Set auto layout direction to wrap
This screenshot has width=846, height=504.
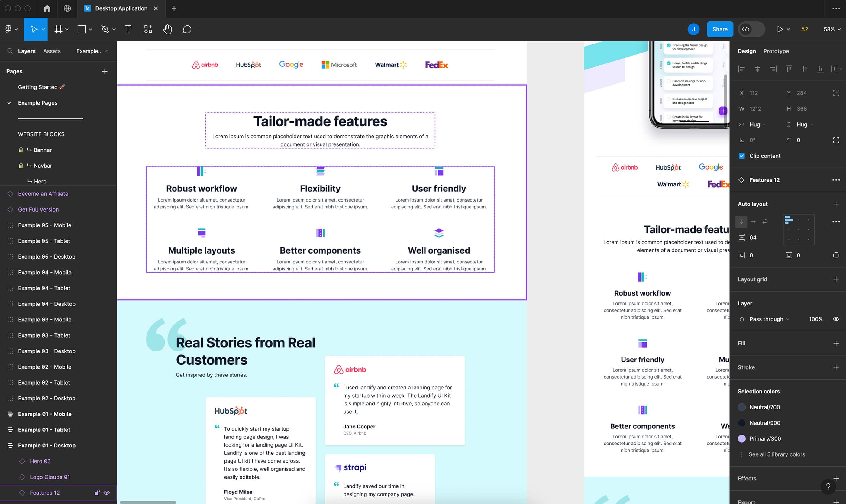click(765, 222)
